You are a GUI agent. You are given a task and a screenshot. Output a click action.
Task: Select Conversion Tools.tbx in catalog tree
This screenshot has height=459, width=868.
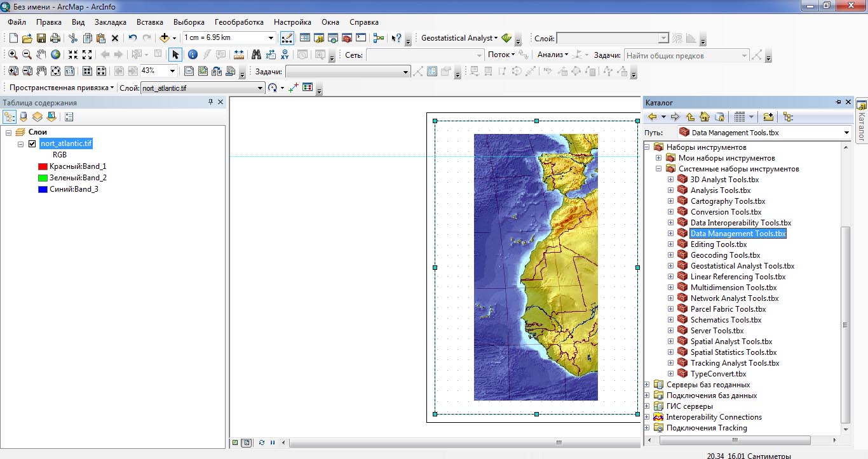[x=726, y=212]
